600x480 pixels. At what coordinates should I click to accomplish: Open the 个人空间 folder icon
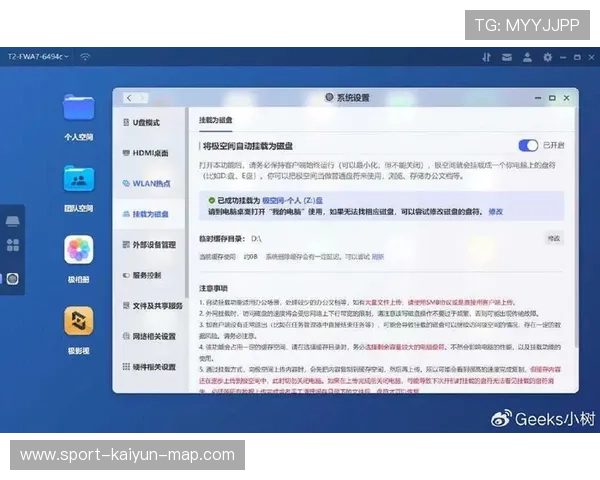point(78,107)
